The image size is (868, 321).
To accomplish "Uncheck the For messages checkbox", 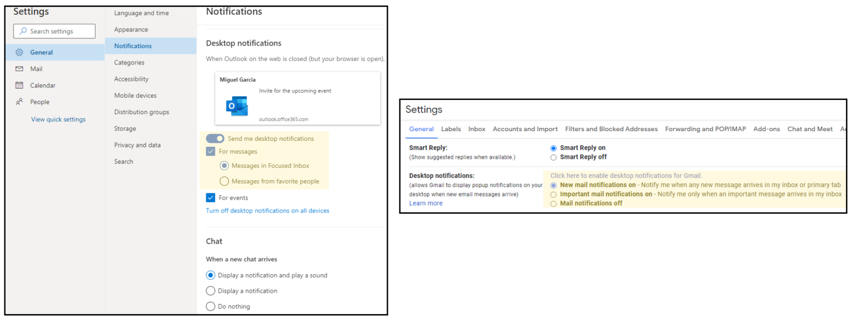I will (x=211, y=151).
